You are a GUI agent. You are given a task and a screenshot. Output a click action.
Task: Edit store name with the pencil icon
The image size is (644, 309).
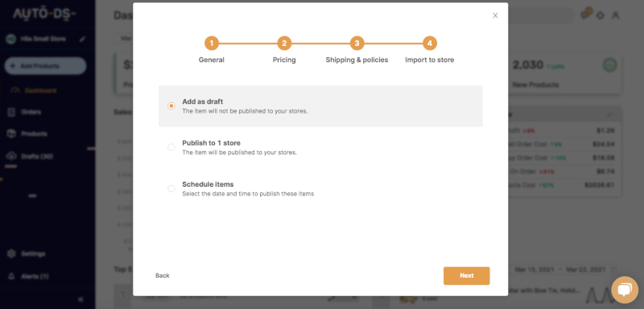[83, 39]
